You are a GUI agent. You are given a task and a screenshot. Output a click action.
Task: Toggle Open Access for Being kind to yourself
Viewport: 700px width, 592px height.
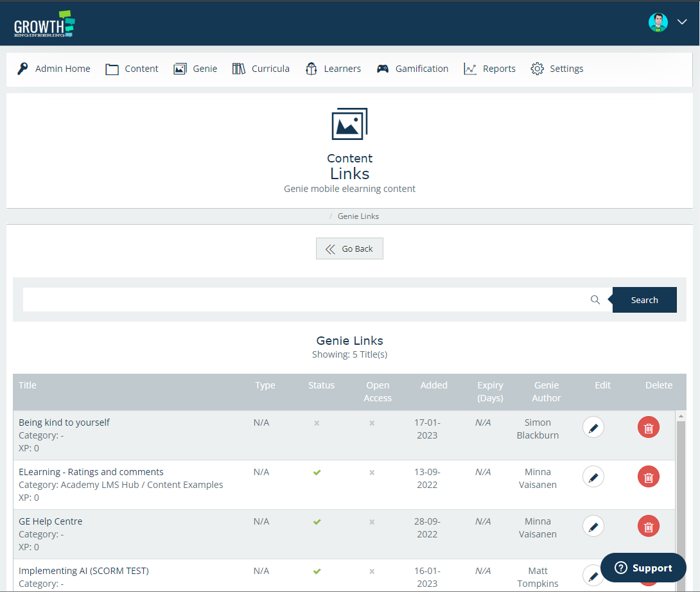[372, 423]
